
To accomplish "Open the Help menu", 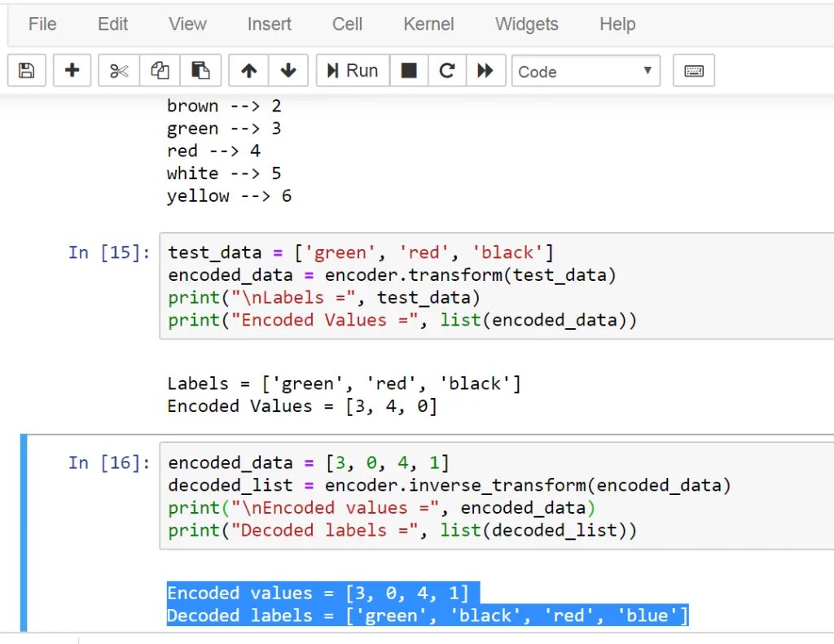I will click(617, 24).
